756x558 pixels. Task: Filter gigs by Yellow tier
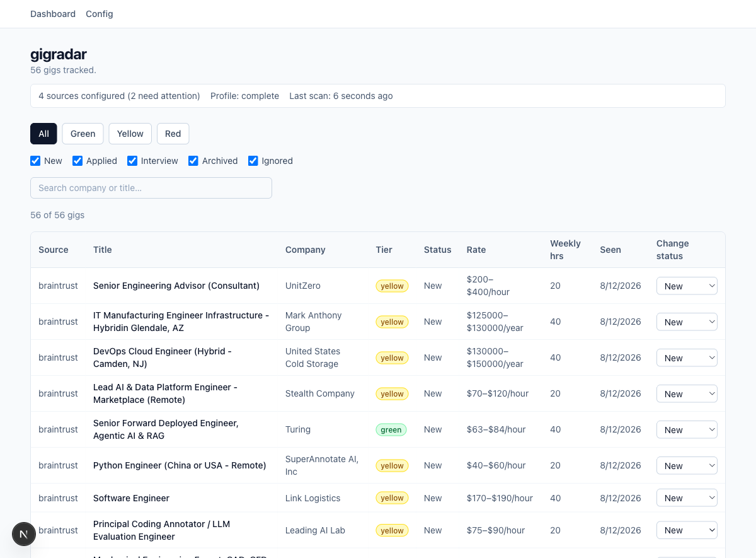(130, 134)
